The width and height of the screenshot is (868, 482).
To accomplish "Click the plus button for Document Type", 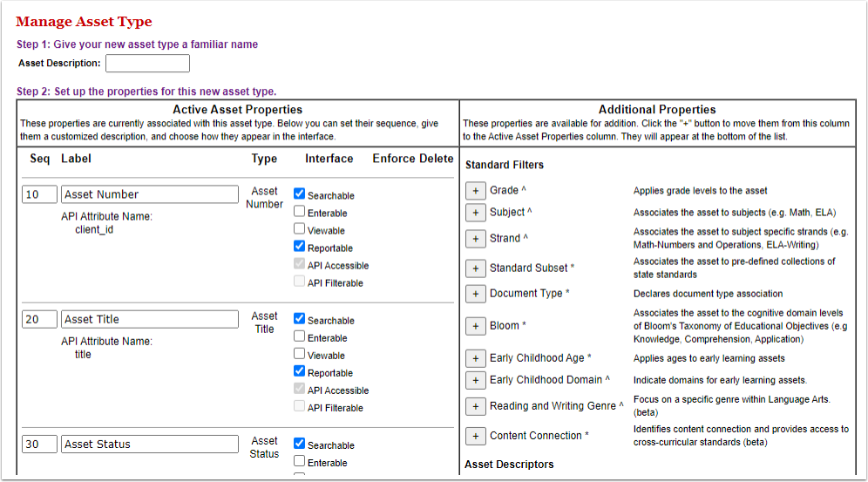I will coord(476,294).
